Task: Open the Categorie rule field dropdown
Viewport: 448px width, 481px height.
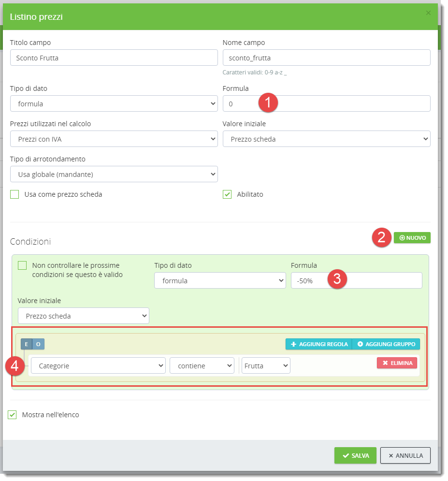Action: (x=98, y=366)
